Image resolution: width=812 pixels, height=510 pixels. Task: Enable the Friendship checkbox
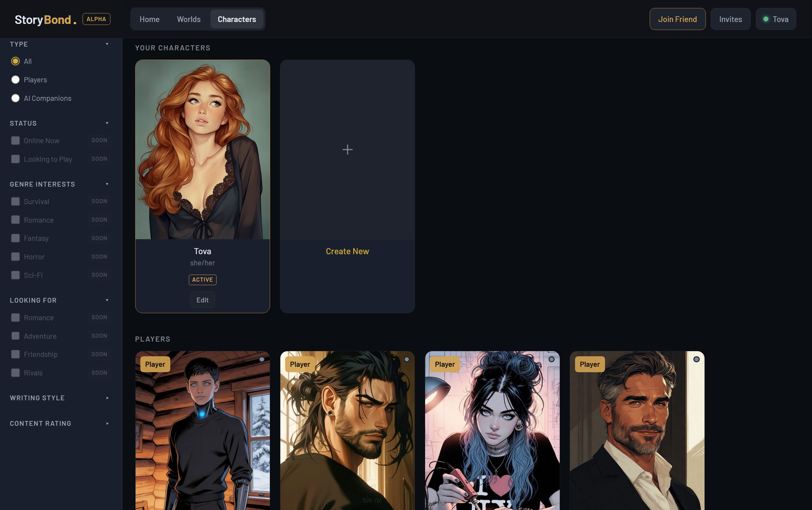(x=15, y=354)
